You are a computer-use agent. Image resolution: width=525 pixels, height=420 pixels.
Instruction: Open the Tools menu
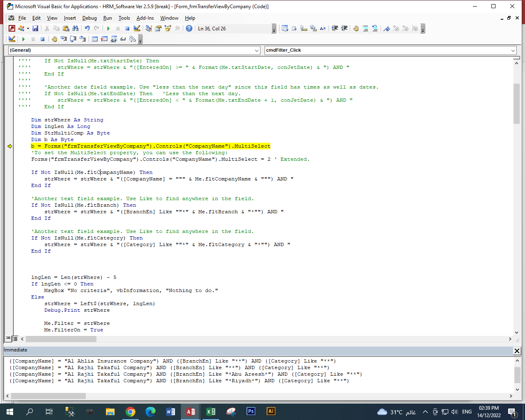124,18
